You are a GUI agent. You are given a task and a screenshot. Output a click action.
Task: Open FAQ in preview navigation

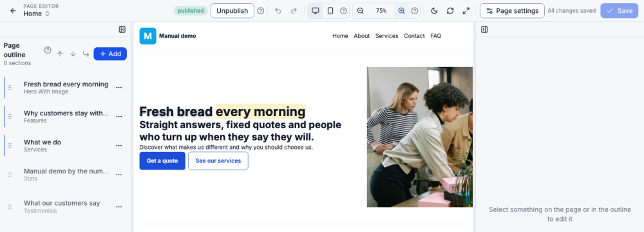[436, 36]
